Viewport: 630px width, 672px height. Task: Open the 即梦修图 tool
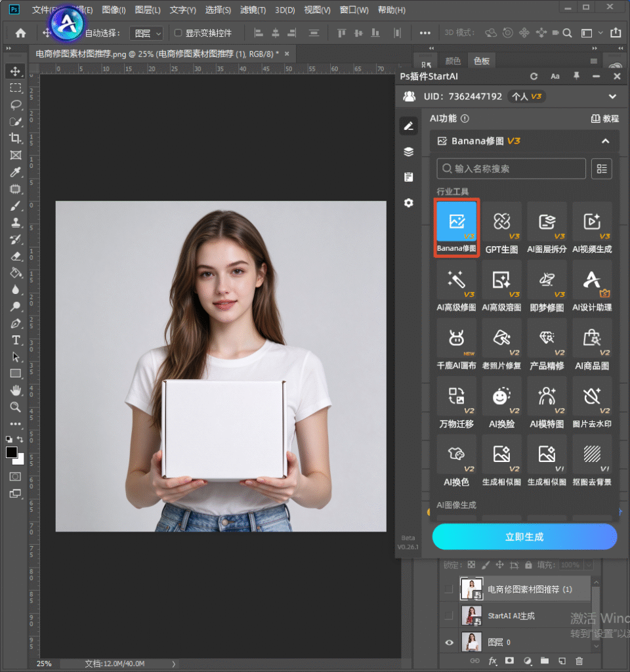[547, 286]
